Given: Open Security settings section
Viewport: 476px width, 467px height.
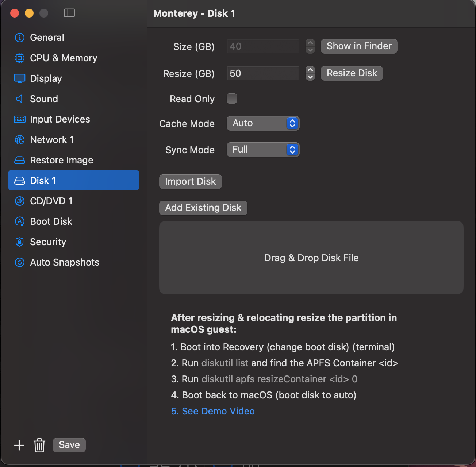Looking at the screenshot, I should coord(74,242).
